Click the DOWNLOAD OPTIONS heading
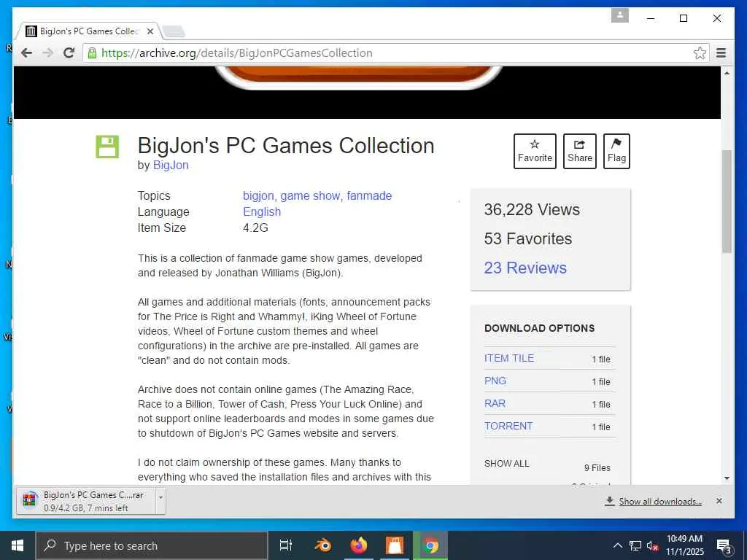Screen dimensions: 747x560 (539, 328)
